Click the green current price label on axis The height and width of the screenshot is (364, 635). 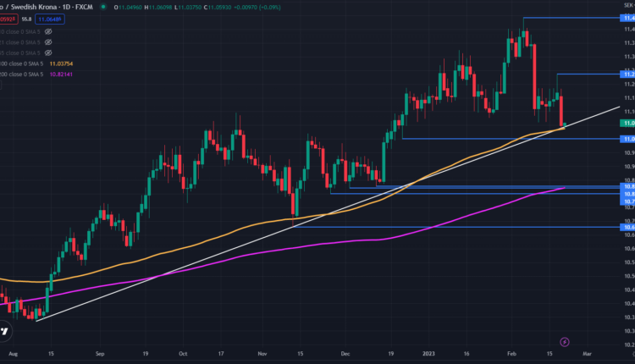point(627,123)
